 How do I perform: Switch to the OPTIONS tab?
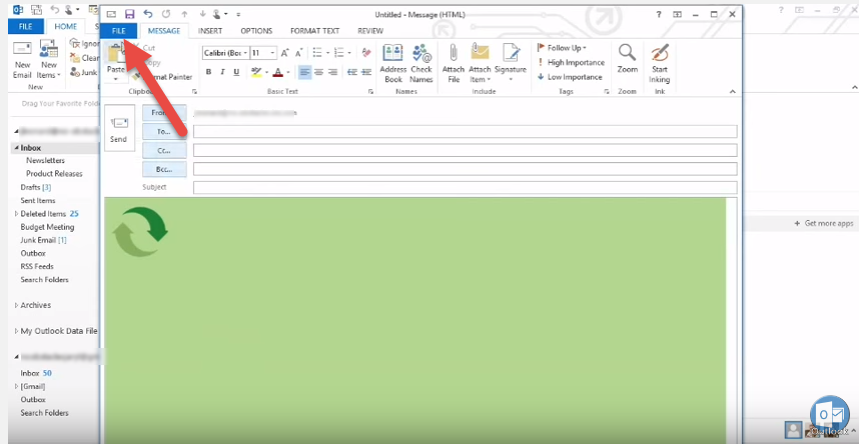tap(256, 31)
